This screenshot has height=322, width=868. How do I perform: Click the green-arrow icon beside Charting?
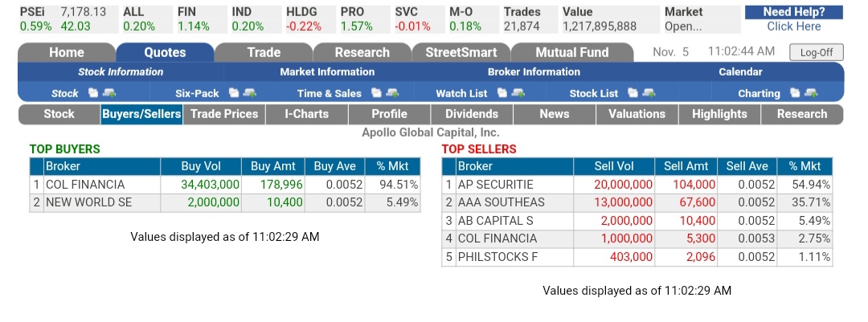click(x=810, y=93)
